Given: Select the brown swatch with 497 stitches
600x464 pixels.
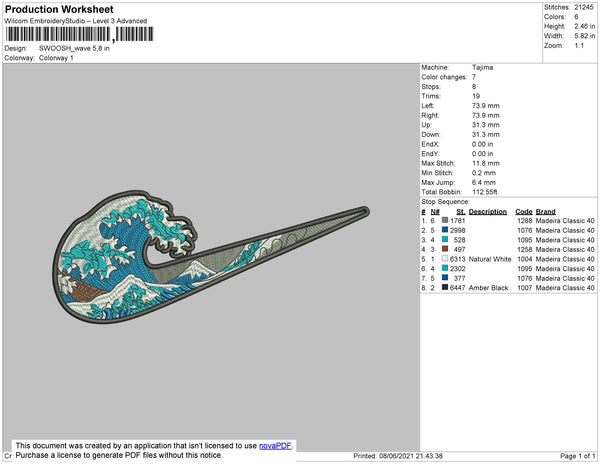Looking at the screenshot, I should click(x=445, y=249).
